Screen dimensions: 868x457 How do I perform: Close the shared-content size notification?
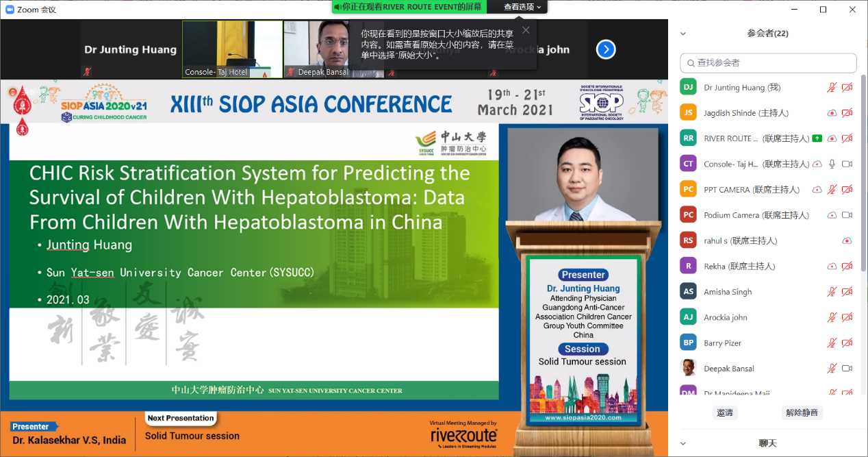tap(526, 30)
